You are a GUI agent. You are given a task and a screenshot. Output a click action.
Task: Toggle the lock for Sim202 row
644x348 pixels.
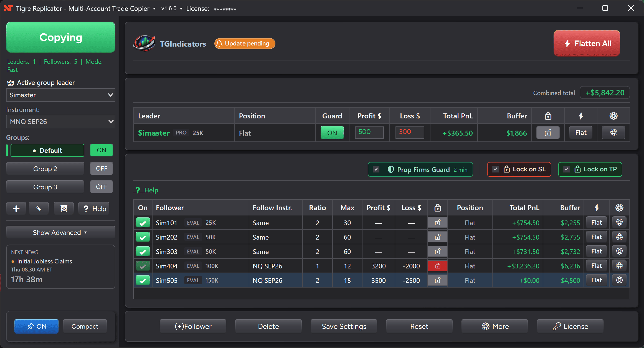tap(438, 237)
